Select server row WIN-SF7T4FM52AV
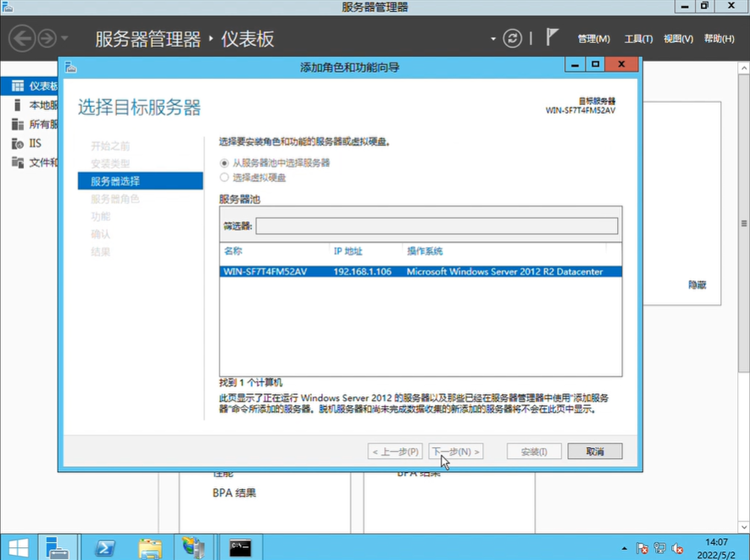Screen dimensions: 750x560 coord(421,272)
